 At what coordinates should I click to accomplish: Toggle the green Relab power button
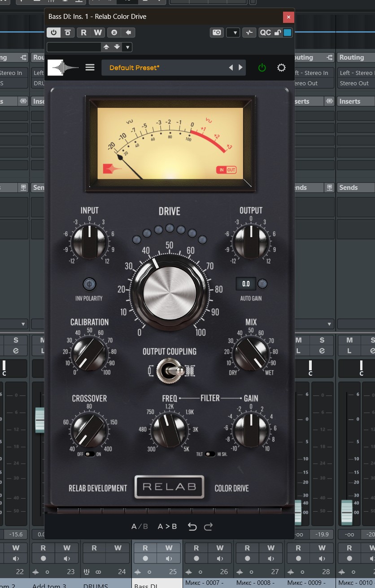point(262,68)
